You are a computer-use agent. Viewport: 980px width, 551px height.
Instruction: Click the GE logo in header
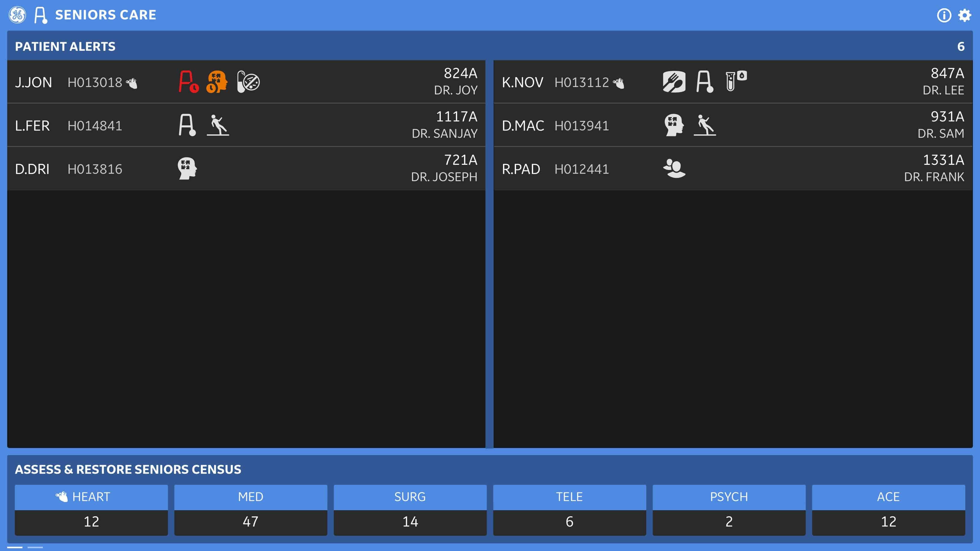click(x=17, y=15)
